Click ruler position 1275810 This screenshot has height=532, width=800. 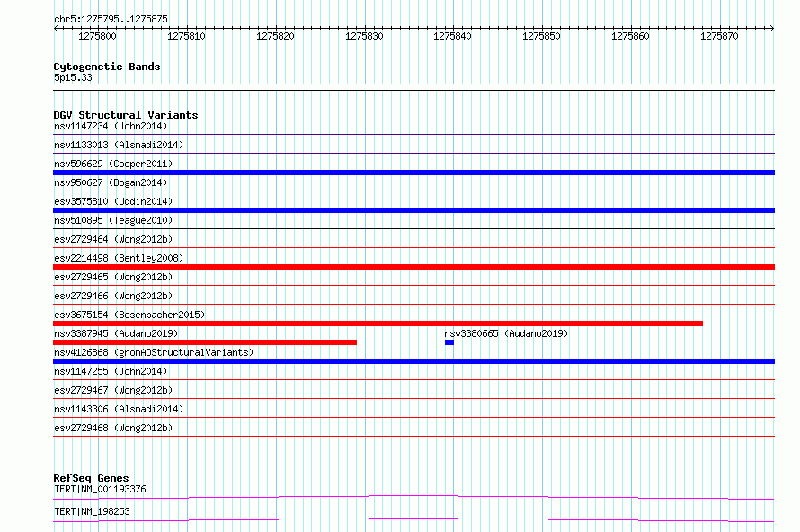pyautogui.click(x=186, y=36)
